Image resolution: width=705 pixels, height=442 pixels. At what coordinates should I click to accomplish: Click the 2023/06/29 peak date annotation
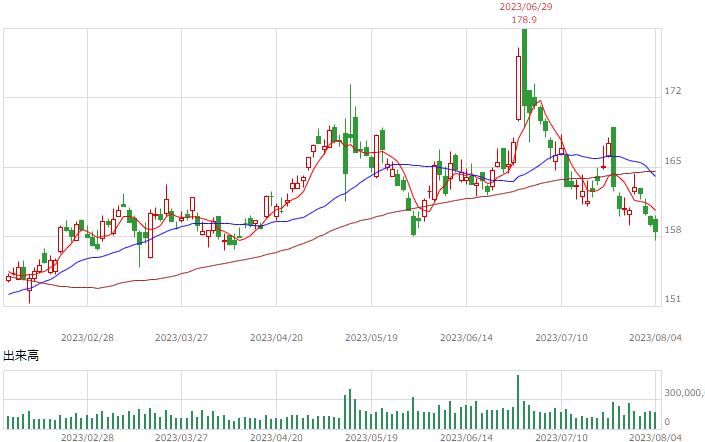(x=526, y=7)
